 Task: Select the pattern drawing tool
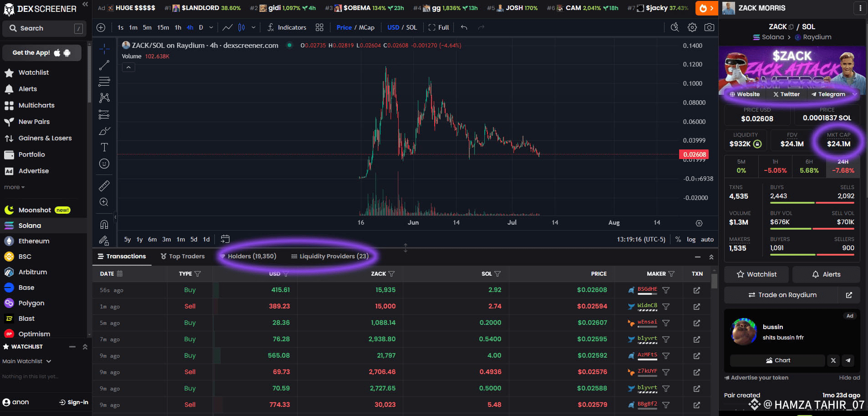(104, 98)
